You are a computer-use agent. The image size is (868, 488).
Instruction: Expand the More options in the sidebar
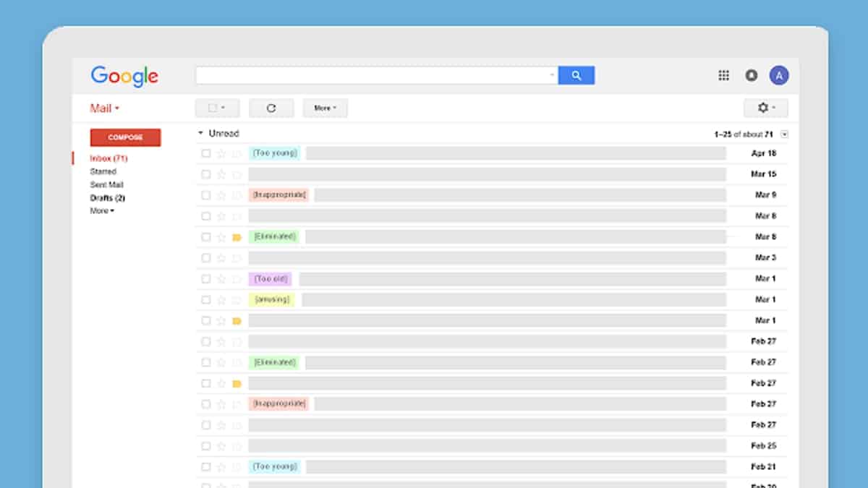point(101,210)
